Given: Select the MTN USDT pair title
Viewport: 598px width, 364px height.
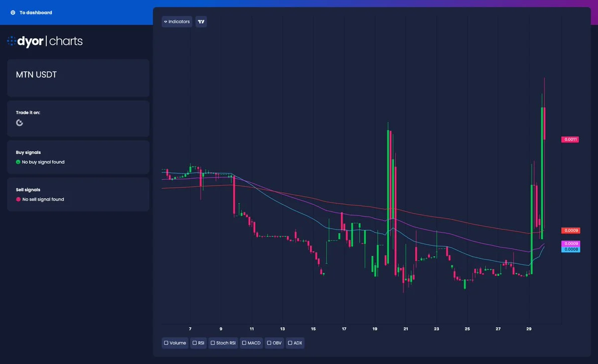Looking at the screenshot, I should click(x=36, y=75).
